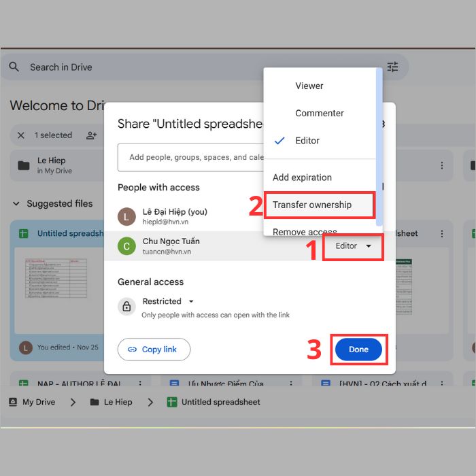This screenshot has height=476, width=476.
Task: Click the Le Hiep breadcrumb folder
Action: (111, 402)
